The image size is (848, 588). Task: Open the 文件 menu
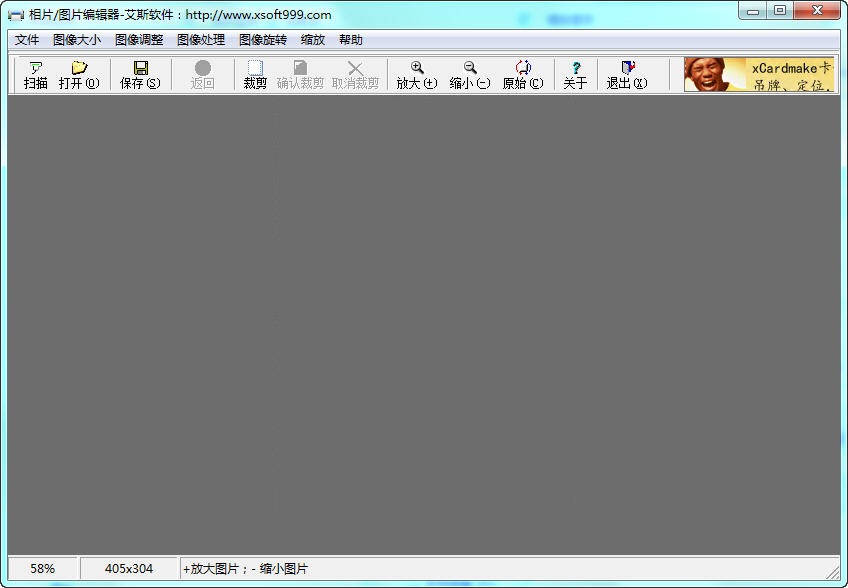27,40
